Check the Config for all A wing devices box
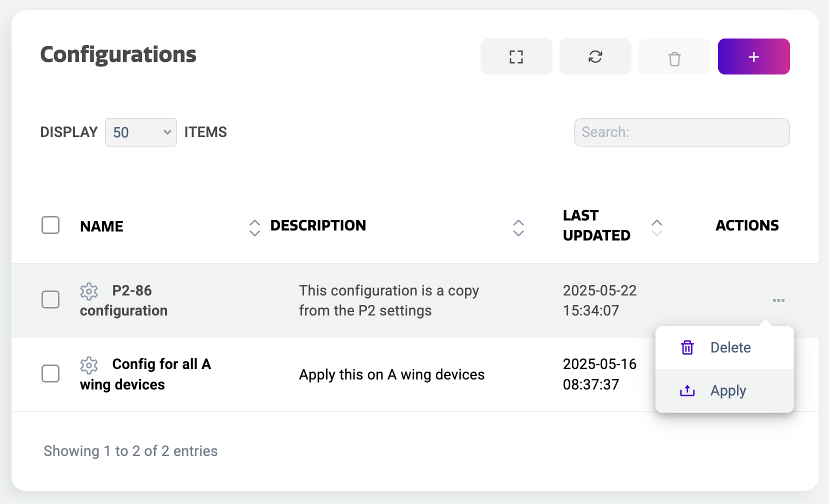The image size is (829, 504). [x=50, y=373]
